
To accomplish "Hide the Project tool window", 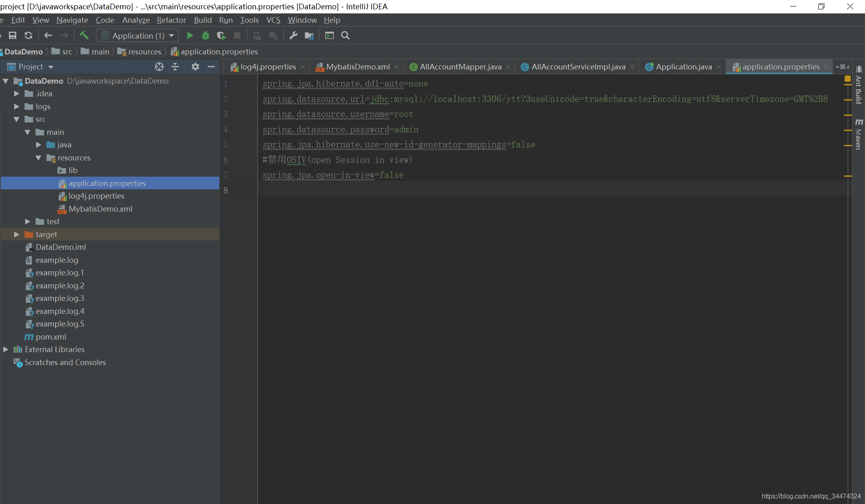I will coord(211,67).
